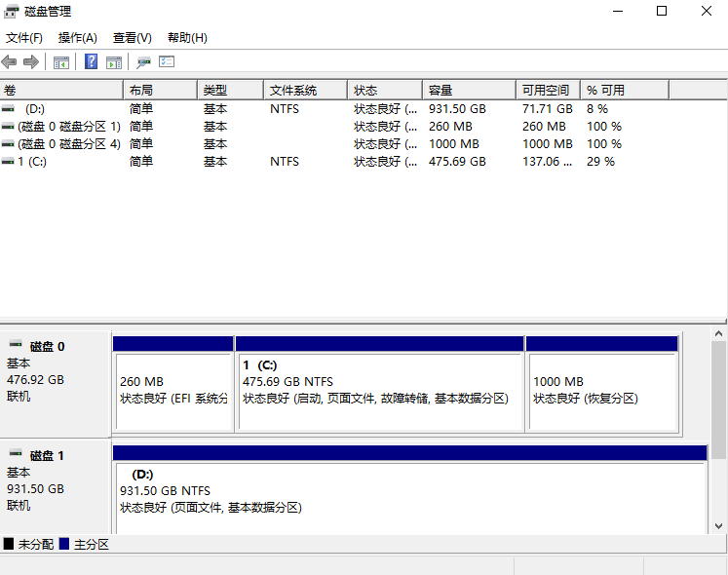Select drive icon of 磁盘 0 磁盘分区 1 row
Viewport: 728px width, 575px height.
[8, 127]
